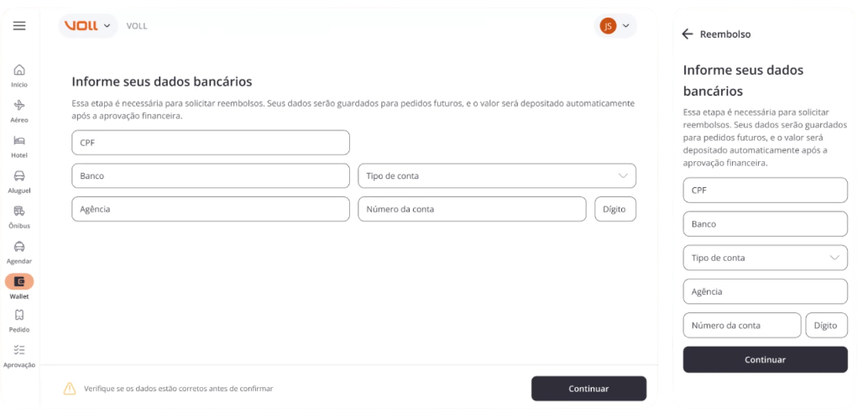Open the JS user profile dropdown

pos(615,25)
